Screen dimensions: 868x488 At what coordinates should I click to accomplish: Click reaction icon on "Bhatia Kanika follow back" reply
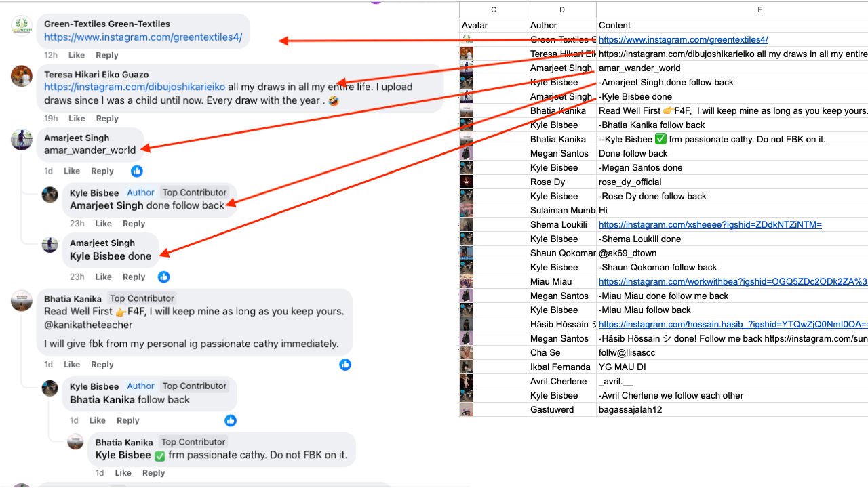pyautogui.click(x=231, y=420)
